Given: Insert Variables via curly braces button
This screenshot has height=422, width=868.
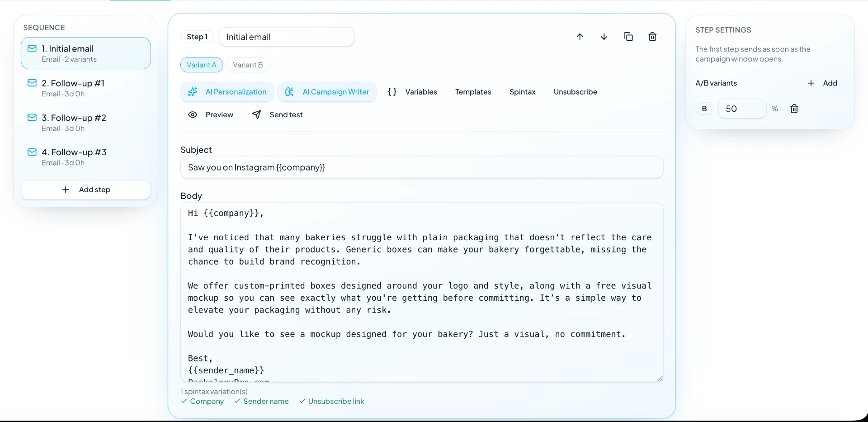Looking at the screenshot, I should click(x=412, y=92).
